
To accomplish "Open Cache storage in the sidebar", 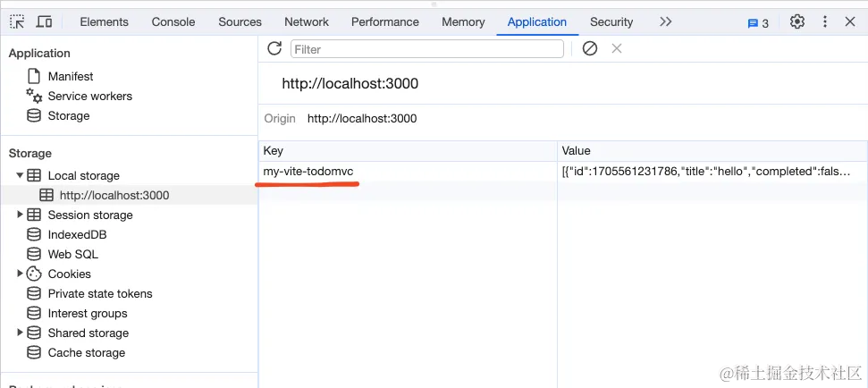I will (87, 352).
